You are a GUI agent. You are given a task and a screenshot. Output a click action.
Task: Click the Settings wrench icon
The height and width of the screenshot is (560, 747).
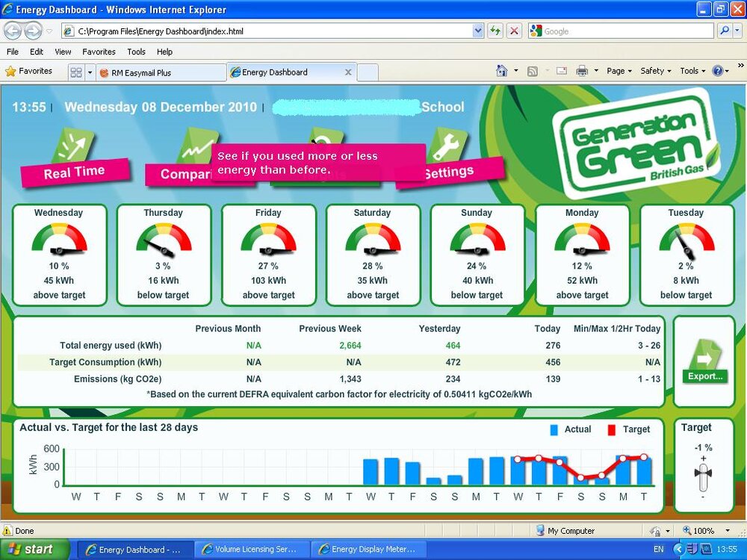coord(445,146)
